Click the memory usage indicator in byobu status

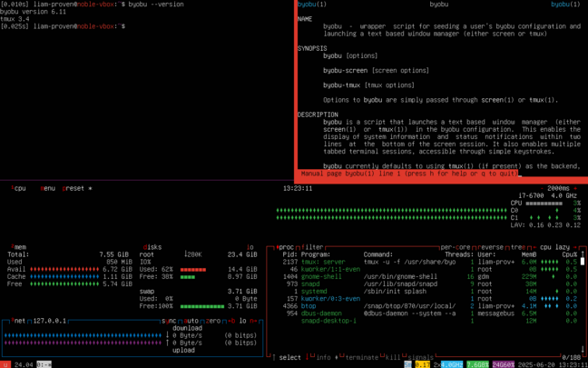(x=477, y=364)
